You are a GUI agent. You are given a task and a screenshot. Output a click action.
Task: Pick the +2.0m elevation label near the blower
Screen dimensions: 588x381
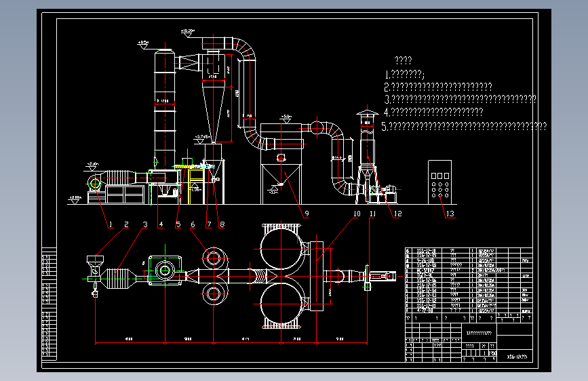tap(93, 164)
